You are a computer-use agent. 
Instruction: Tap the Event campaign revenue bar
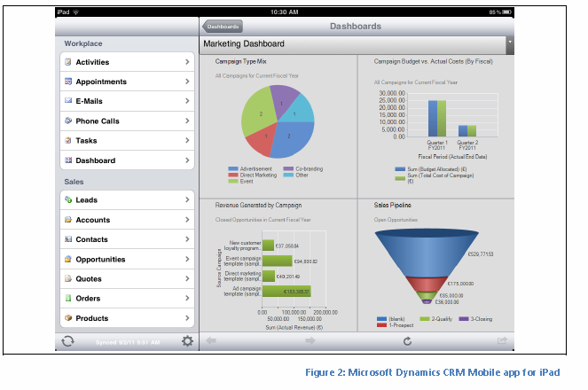tap(277, 261)
